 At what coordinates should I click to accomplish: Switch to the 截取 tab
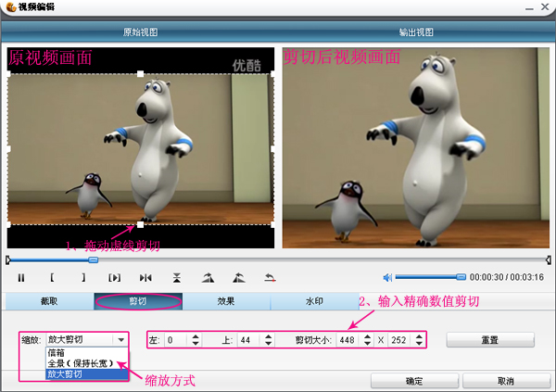point(49,302)
